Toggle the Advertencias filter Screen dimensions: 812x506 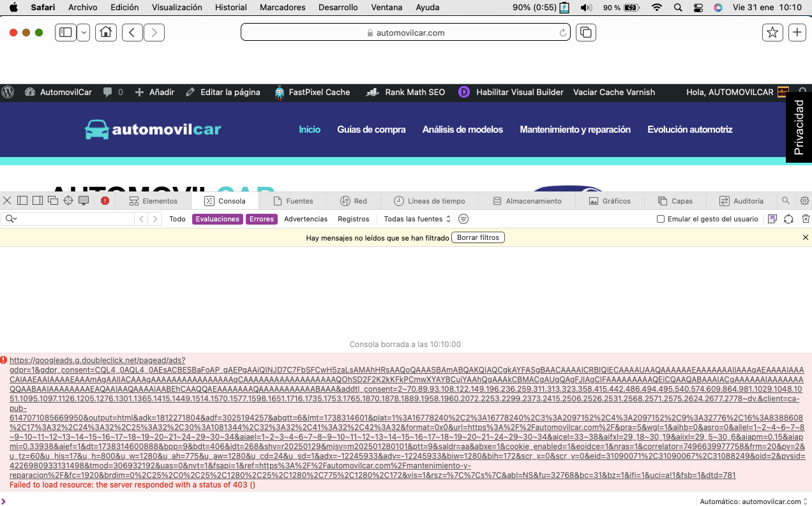306,219
